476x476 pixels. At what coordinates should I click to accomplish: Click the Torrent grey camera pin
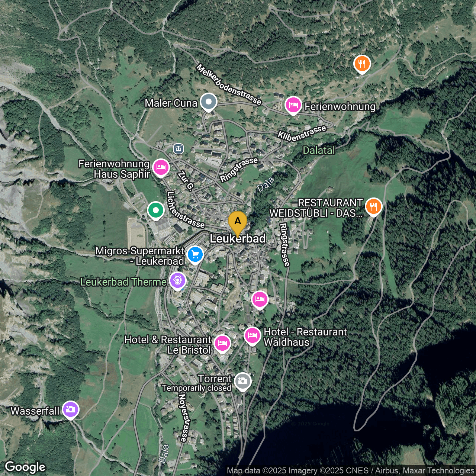point(243,382)
